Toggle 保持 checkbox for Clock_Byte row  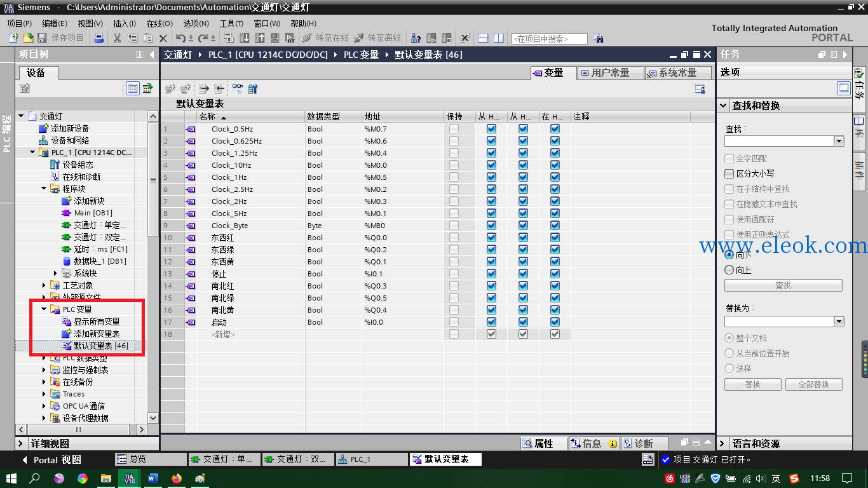pyautogui.click(x=453, y=226)
